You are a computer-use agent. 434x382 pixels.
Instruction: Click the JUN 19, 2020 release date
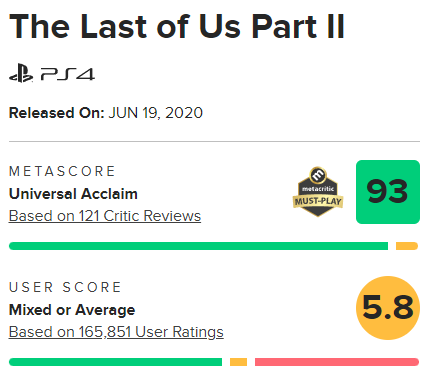156,113
